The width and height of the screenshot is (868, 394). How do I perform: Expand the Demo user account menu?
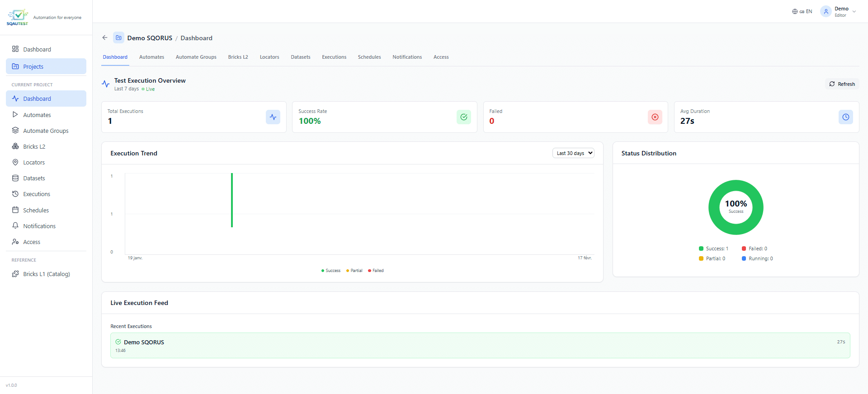[x=839, y=12]
